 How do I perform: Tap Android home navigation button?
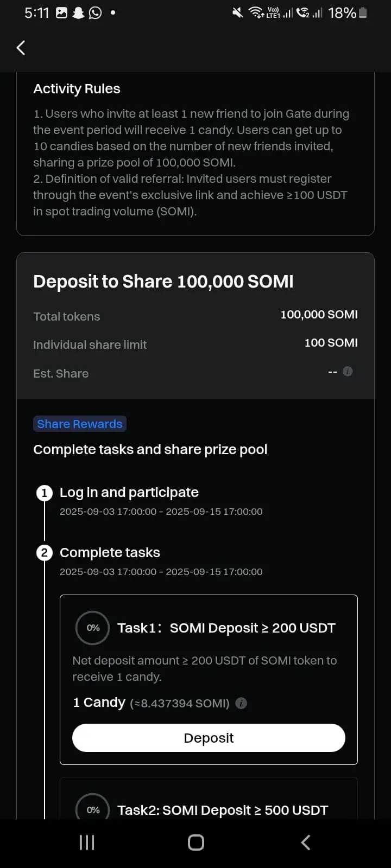tap(196, 843)
